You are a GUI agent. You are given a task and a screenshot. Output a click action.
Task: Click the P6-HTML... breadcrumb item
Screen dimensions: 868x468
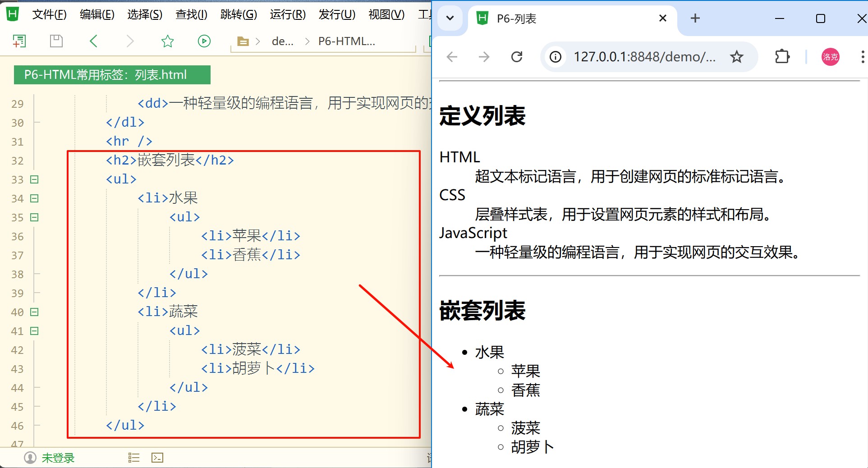[347, 41]
